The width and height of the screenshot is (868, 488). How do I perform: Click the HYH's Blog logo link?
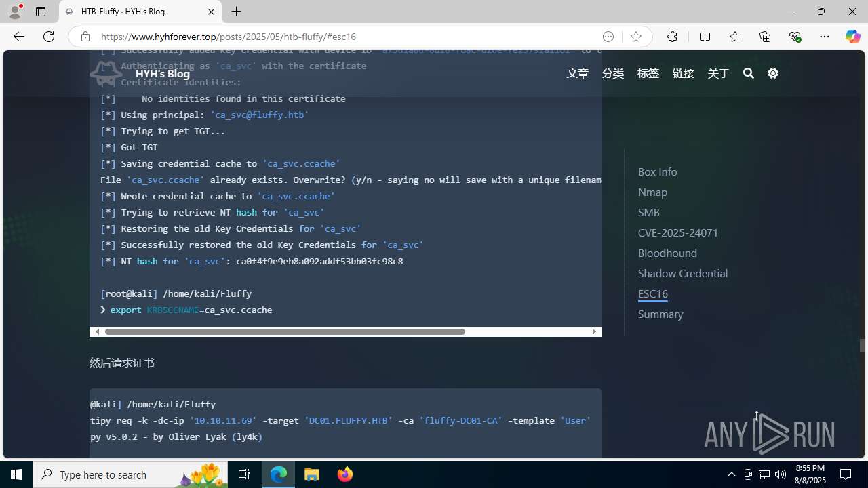(x=140, y=73)
